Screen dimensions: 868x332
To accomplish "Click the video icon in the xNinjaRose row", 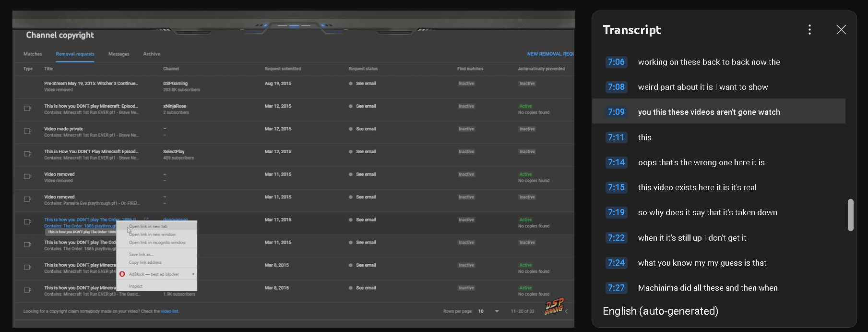I will pos(27,109).
